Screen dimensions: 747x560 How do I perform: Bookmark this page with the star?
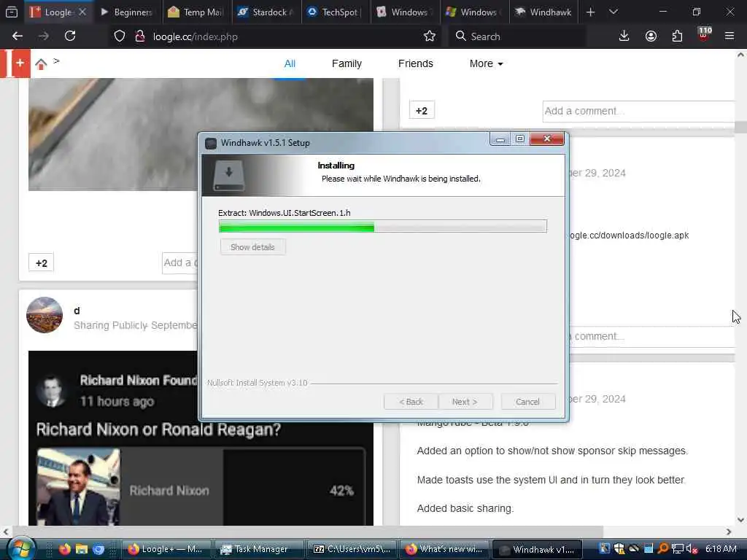coord(429,36)
